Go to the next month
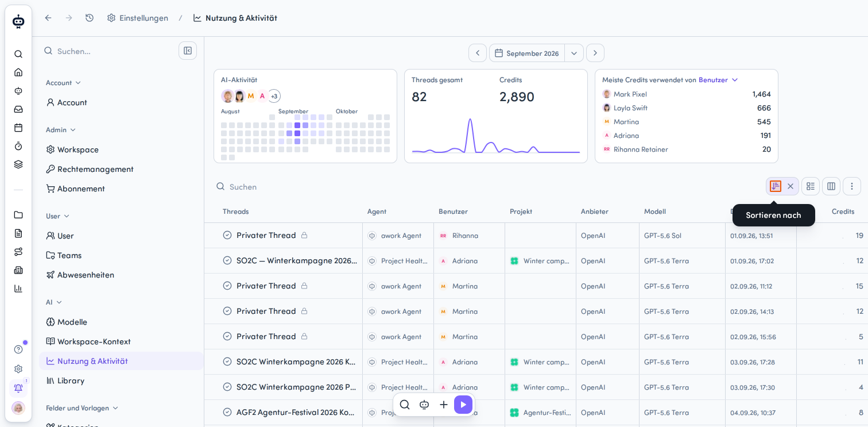868x427 pixels. [595, 53]
